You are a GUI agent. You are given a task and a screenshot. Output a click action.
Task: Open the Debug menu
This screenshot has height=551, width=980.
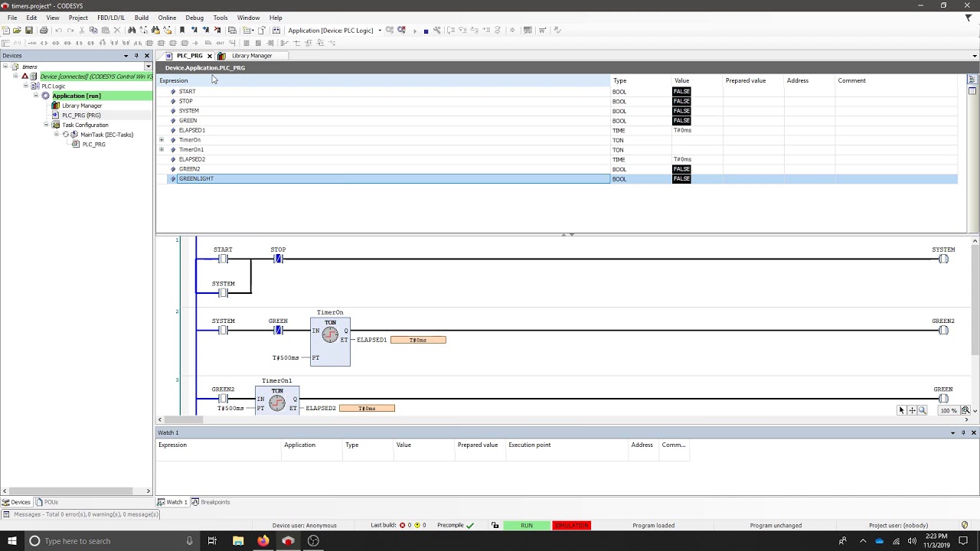click(194, 18)
